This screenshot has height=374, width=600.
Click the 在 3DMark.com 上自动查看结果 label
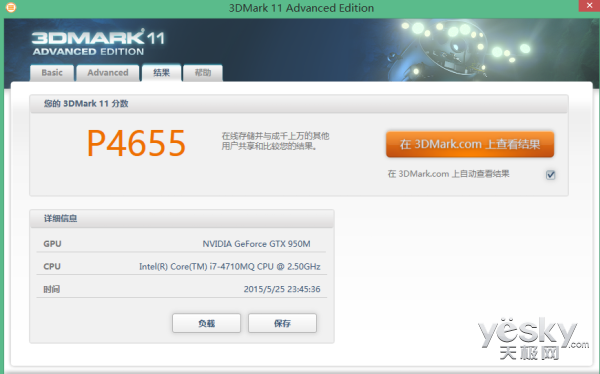[x=448, y=174]
